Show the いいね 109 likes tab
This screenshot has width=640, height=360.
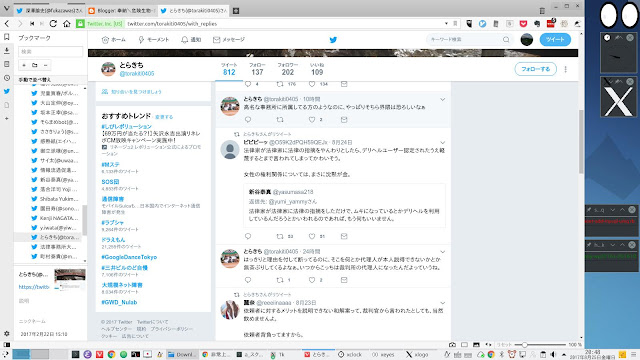coord(317,69)
